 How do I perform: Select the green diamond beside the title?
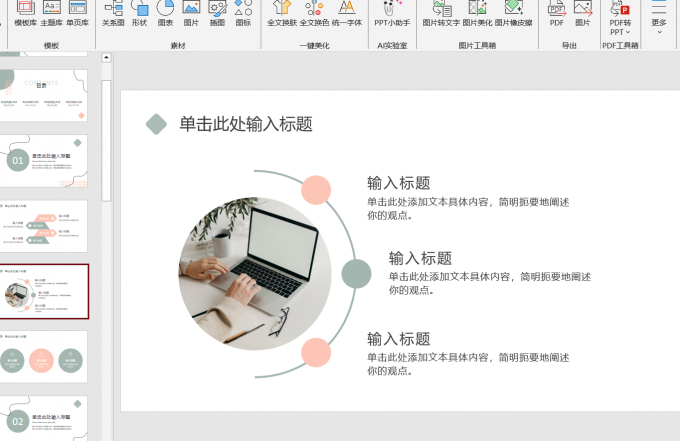point(156,124)
